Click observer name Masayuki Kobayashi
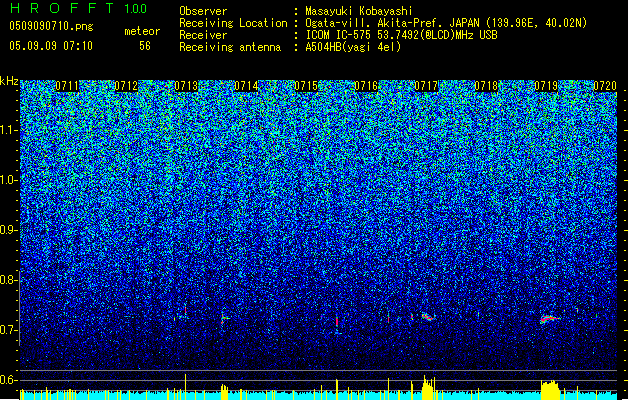This screenshot has height=400, width=629. point(359,11)
